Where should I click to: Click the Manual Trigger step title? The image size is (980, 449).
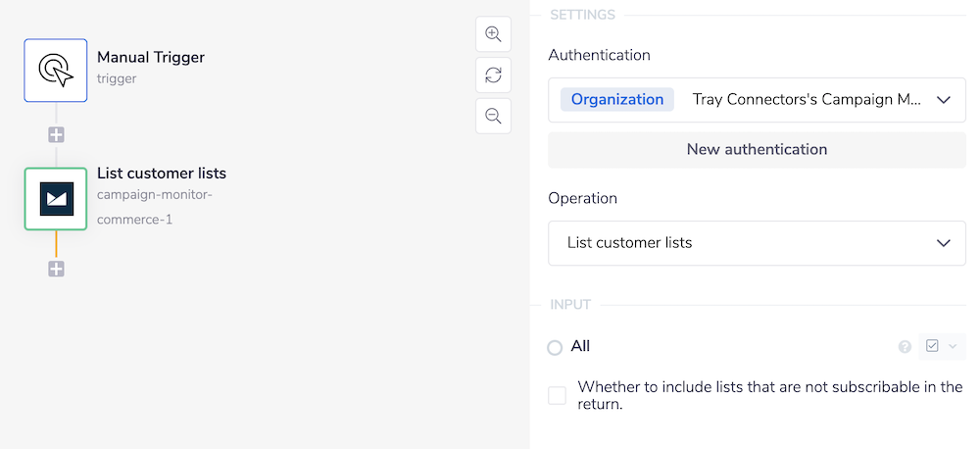pos(151,57)
